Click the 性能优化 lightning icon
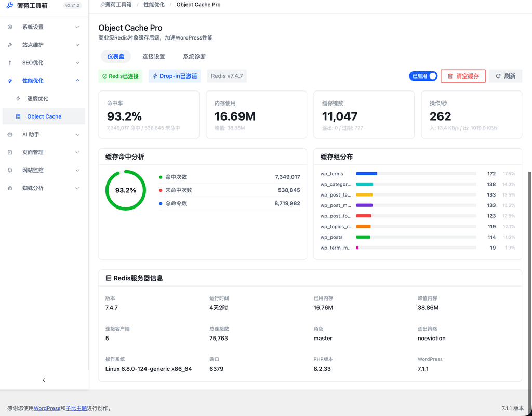 (x=10, y=81)
